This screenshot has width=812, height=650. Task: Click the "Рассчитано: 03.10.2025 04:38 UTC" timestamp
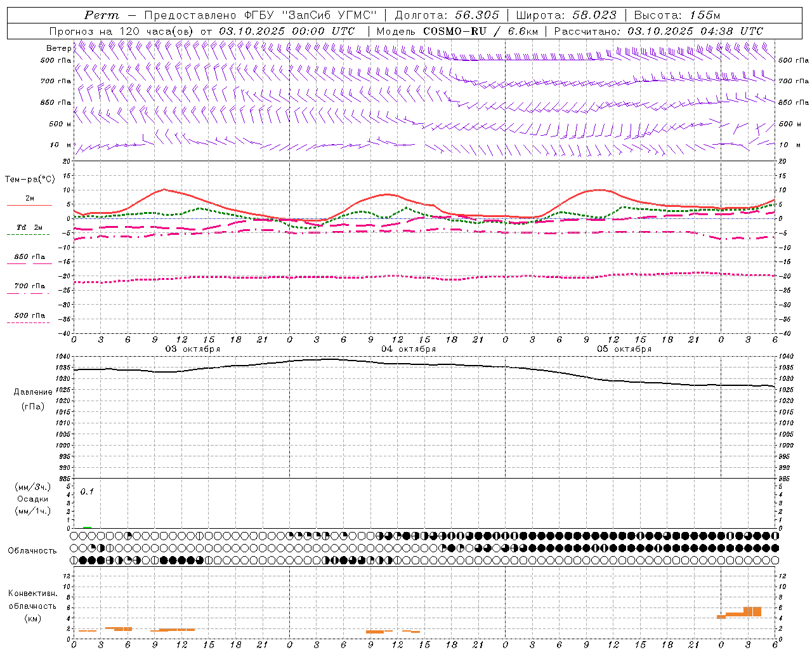(x=658, y=31)
